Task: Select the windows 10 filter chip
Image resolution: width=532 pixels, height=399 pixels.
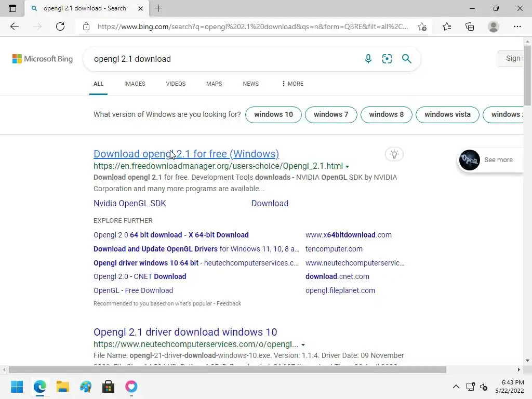Action: point(273,115)
